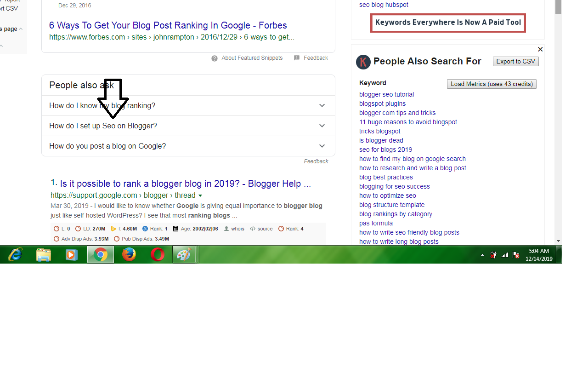Open Internet Explorer from the taskbar
This screenshot has width=588, height=368.
pos(15,254)
